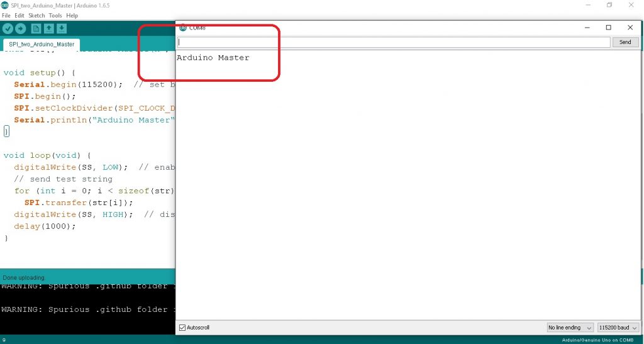This screenshot has width=644, height=344.
Task: Click the SPI.begin(); code line
Action: click(45, 96)
